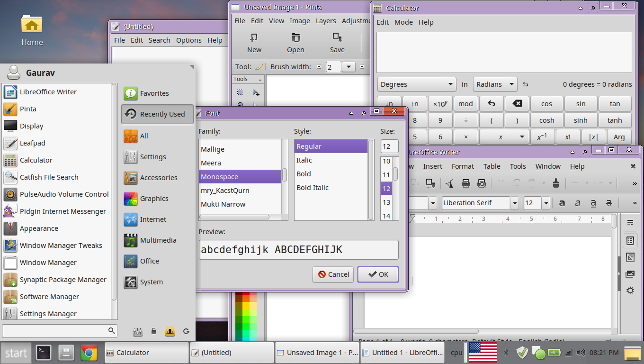Open the Gallery panel in Writer sidebar

(630, 273)
